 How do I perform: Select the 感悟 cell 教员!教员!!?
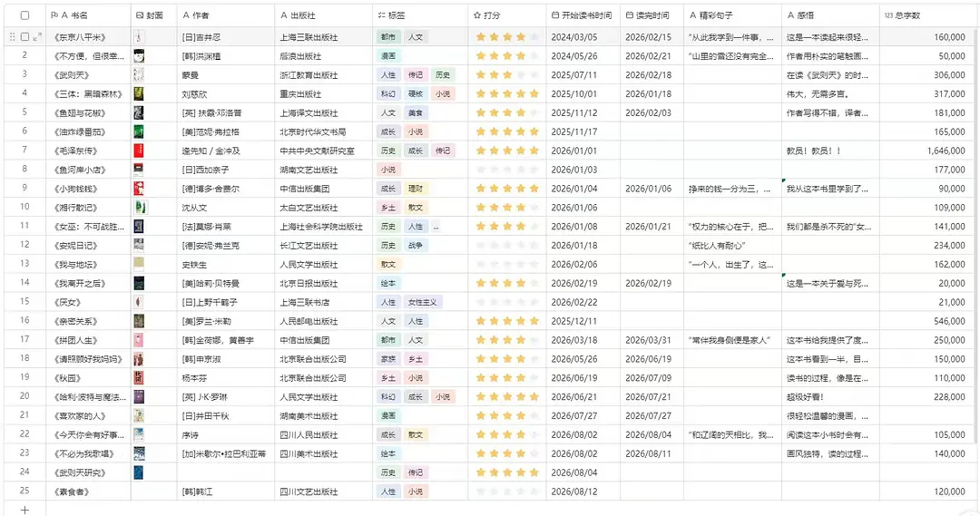click(830, 151)
